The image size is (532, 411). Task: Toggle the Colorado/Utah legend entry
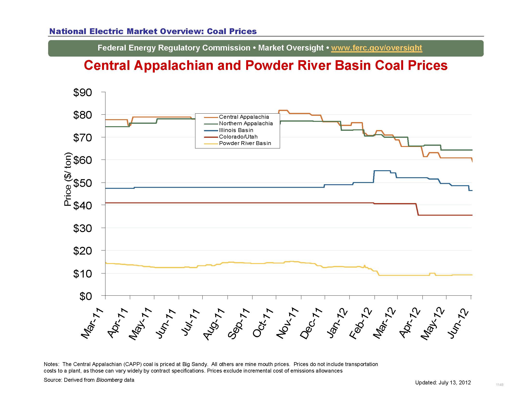[238, 137]
